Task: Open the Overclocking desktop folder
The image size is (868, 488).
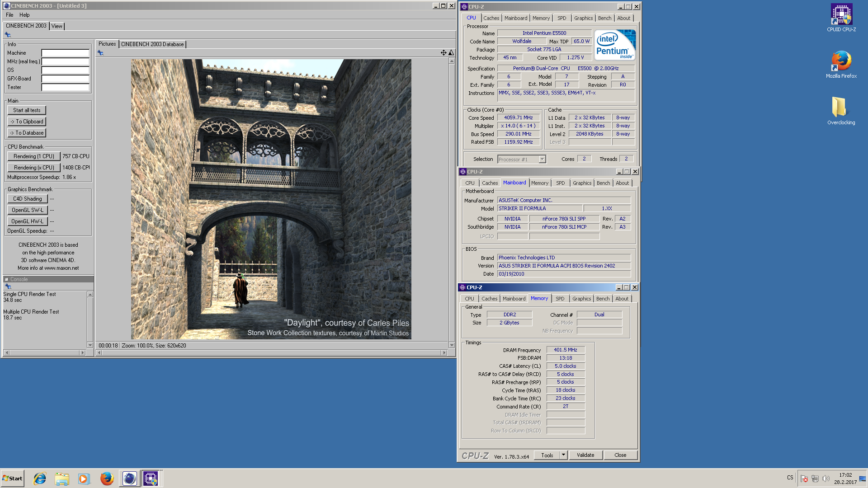Action: pos(841,111)
